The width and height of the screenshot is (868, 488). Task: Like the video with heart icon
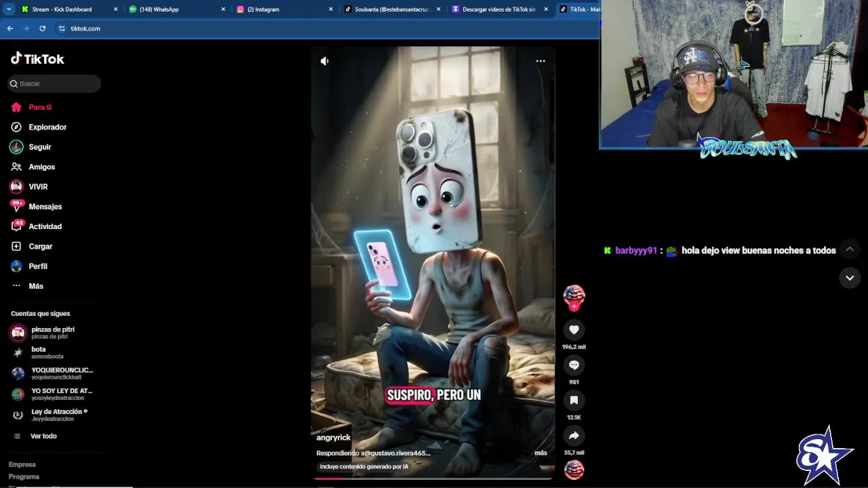(x=574, y=329)
